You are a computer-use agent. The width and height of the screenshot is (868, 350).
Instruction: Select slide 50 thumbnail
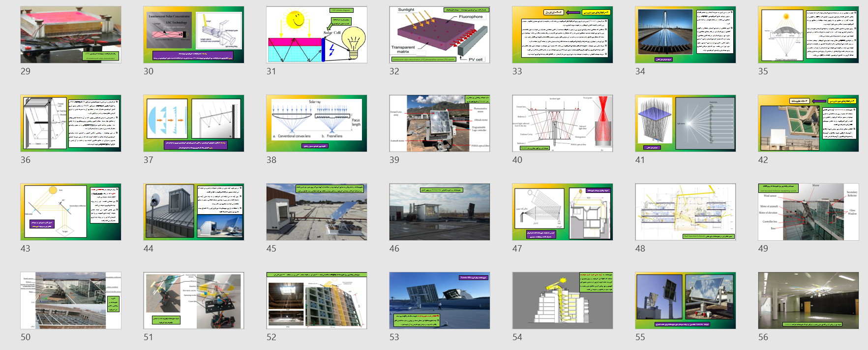click(71, 300)
